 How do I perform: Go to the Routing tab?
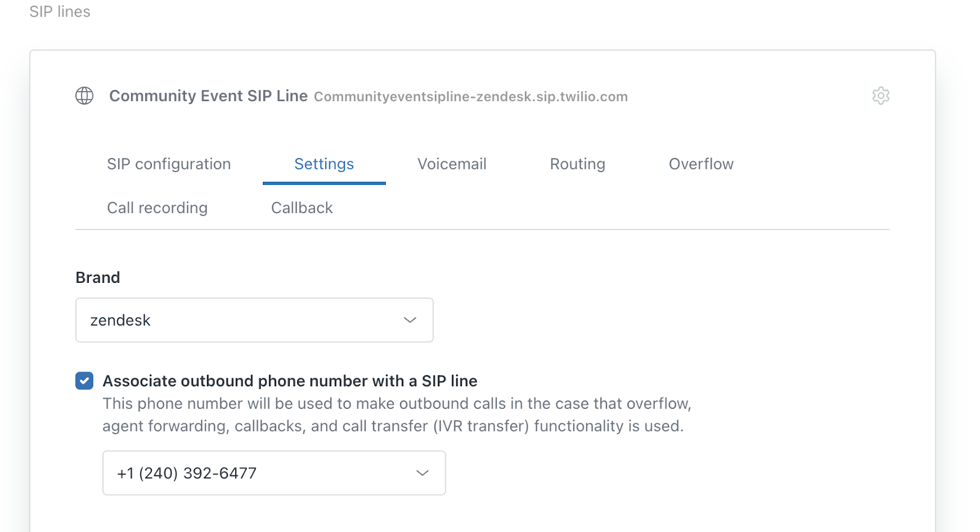coord(578,164)
